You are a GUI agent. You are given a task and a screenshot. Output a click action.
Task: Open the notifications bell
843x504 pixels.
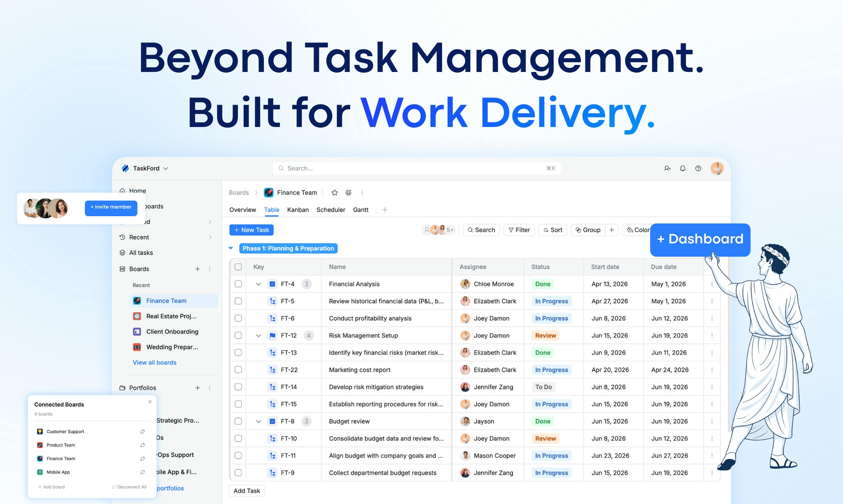(x=683, y=168)
